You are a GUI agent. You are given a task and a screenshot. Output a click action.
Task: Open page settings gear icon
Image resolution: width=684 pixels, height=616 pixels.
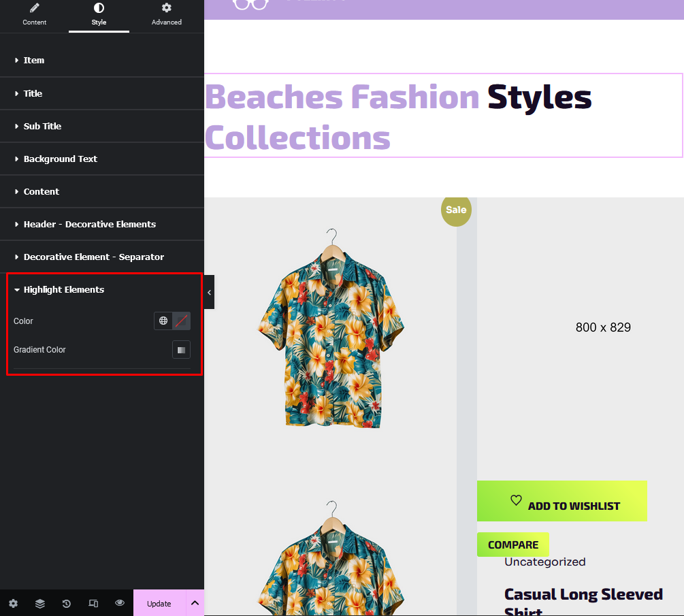coord(13,603)
